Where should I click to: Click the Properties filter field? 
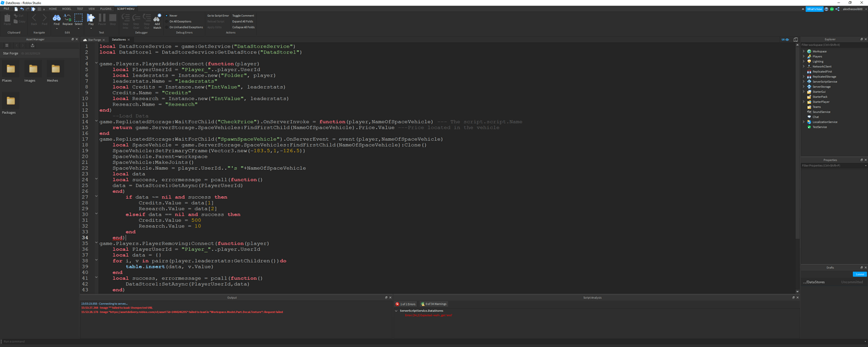(x=833, y=165)
